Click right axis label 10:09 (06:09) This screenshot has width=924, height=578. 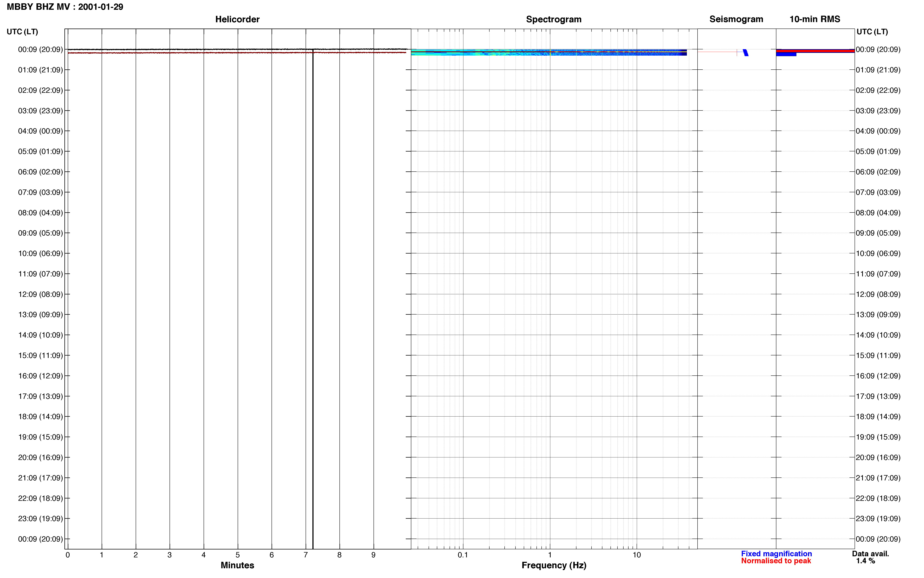pos(878,253)
